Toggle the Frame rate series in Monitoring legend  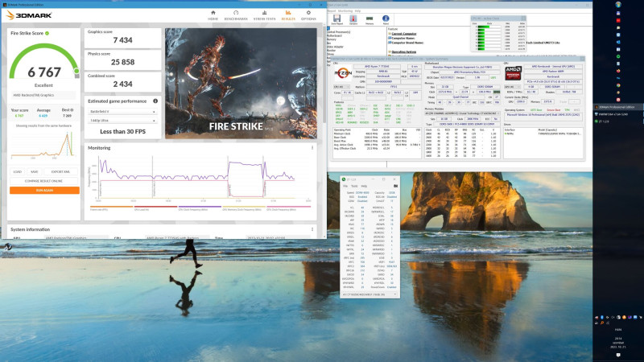coord(112,208)
